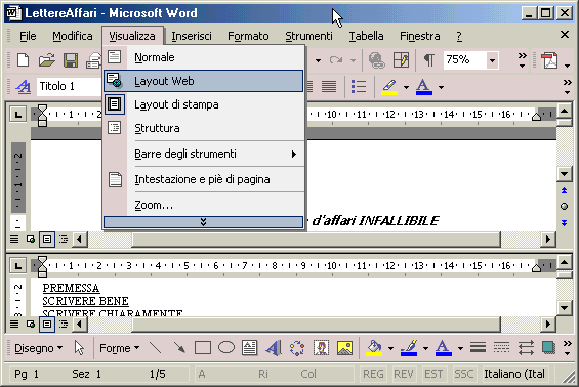Viewport: 579px width, 387px height.
Task: Expand the full Visualizza menu with chevrons
Action: pyautogui.click(x=203, y=222)
